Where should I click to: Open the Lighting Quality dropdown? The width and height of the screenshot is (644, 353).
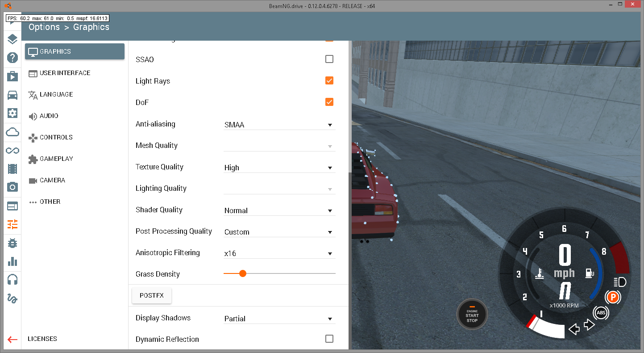(279, 189)
